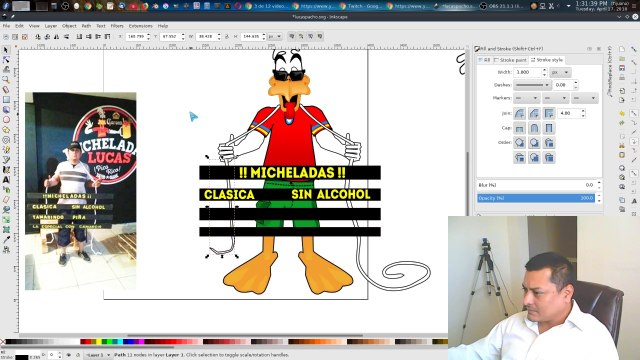
Task: Open the Path menu
Action: click(86, 26)
